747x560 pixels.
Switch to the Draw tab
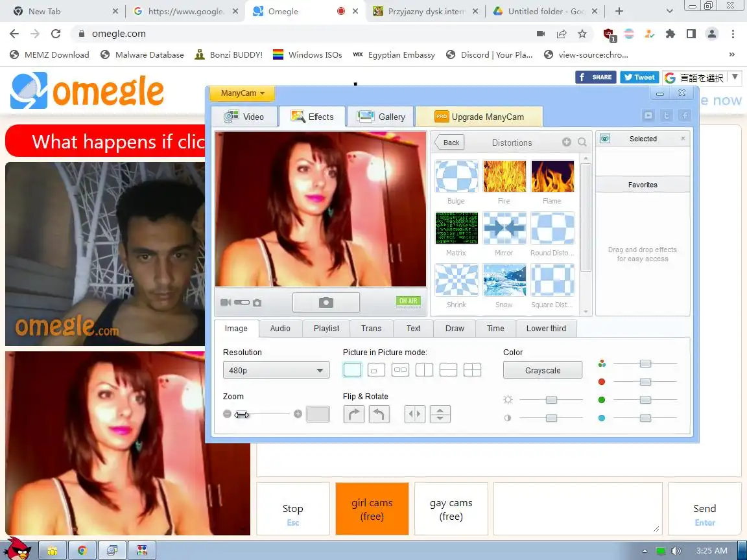pyautogui.click(x=455, y=328)
